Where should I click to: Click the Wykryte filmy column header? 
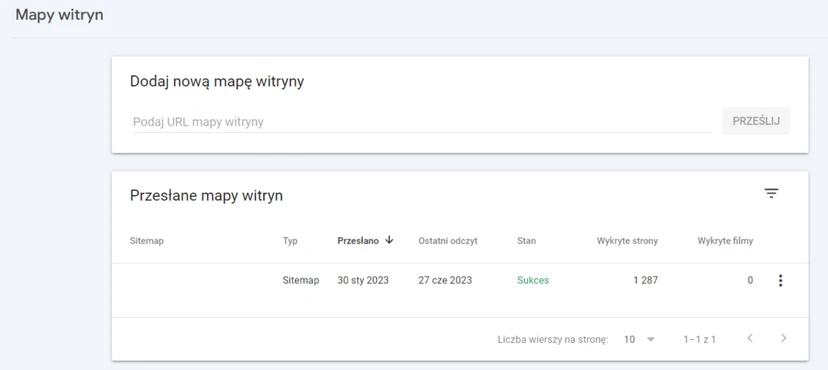click(x=725, y=241)
